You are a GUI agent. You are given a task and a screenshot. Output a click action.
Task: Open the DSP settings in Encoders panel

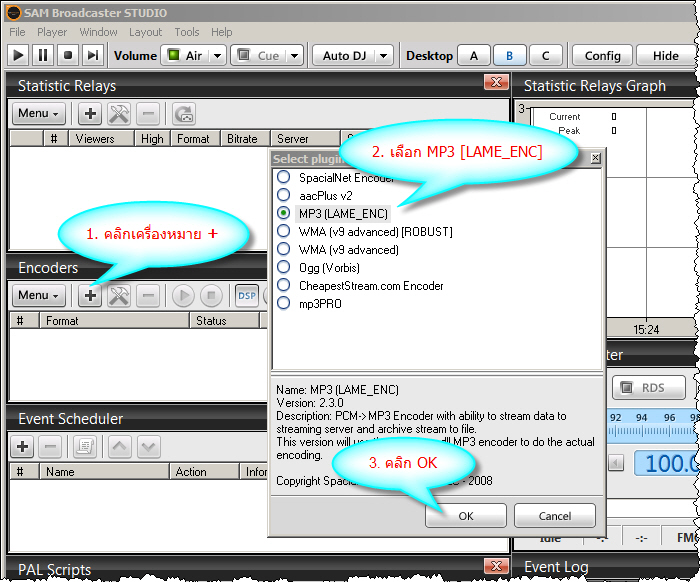(247, 295)
